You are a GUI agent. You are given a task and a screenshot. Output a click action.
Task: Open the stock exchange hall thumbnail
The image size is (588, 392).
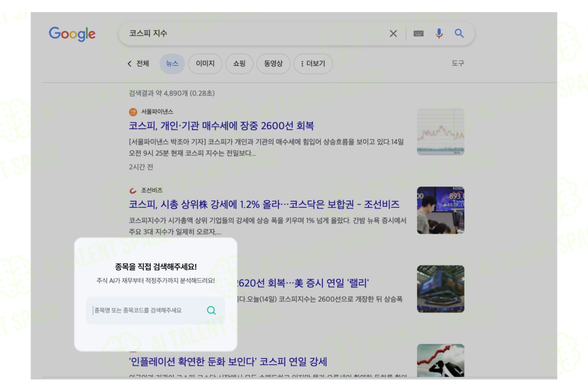(441, 289)
